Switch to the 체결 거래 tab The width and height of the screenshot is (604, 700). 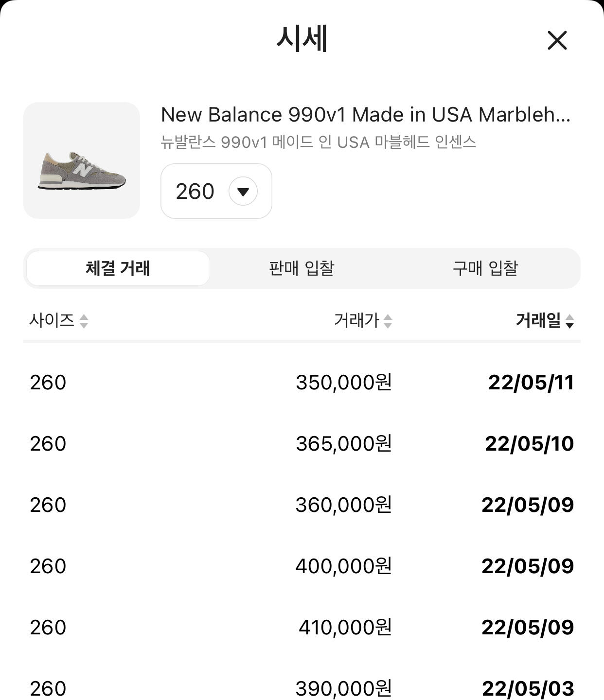118,268
